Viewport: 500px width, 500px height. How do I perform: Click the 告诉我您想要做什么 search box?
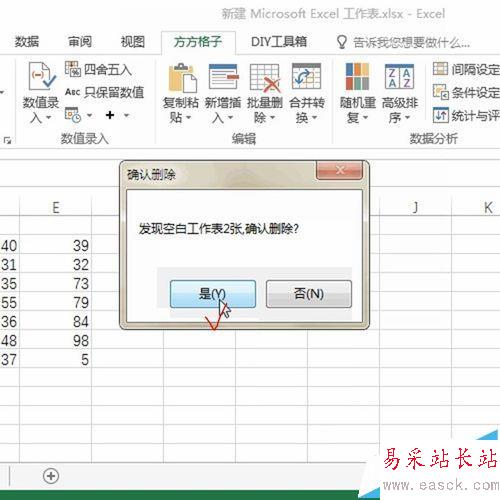coord(411,43)
